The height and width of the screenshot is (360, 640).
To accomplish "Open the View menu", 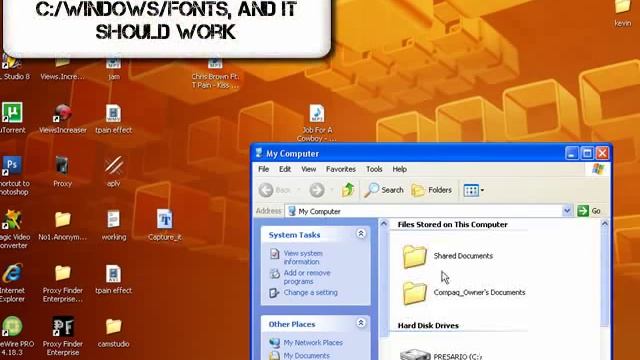I will (309, 169).
